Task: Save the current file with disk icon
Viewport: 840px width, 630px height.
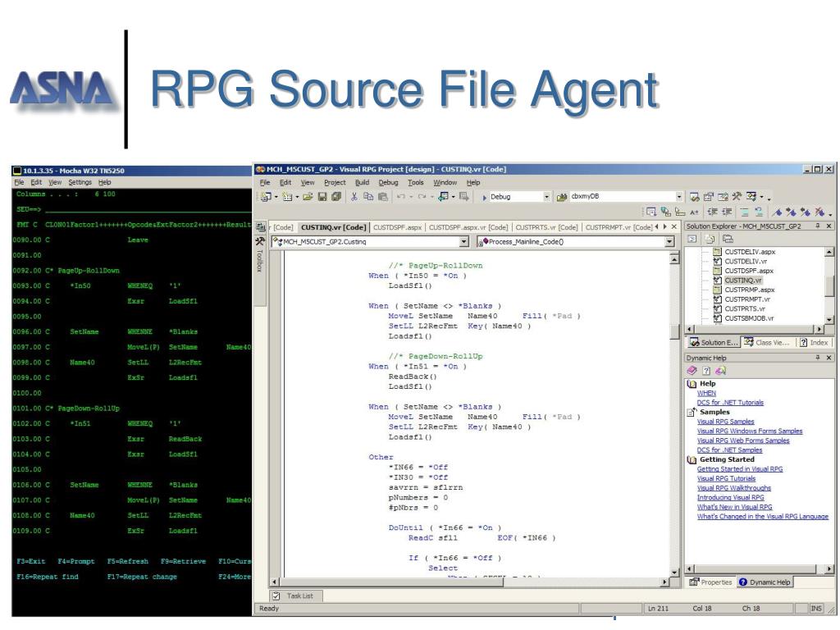Action: tap(322, 197)
